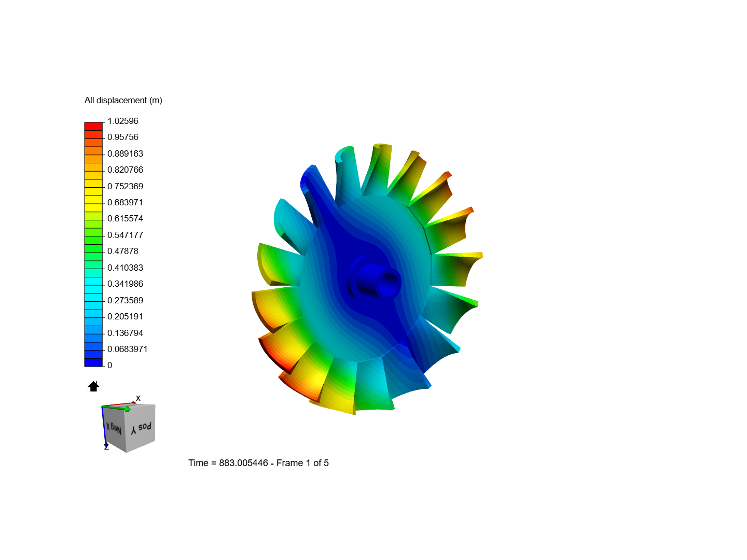Screen dimensions: 747x560
Task: Click the legend value 0.410383
Action: click(125, 268)
